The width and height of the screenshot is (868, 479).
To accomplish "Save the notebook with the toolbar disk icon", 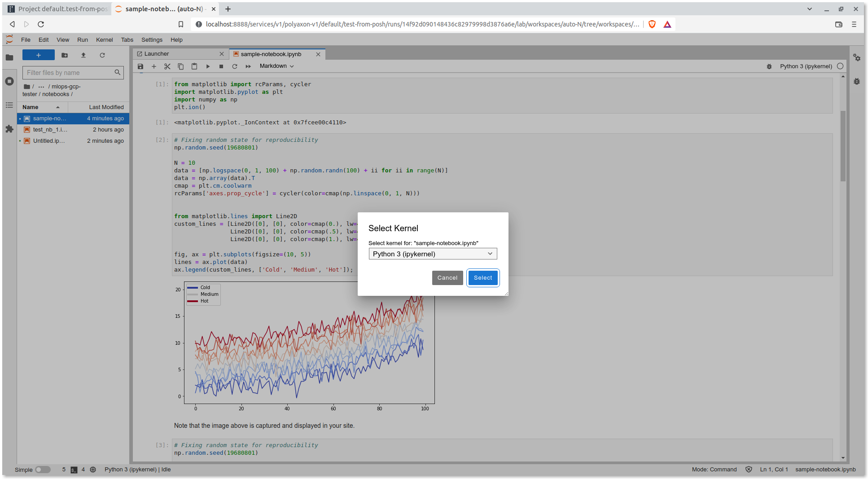I will tap(140, 66).
